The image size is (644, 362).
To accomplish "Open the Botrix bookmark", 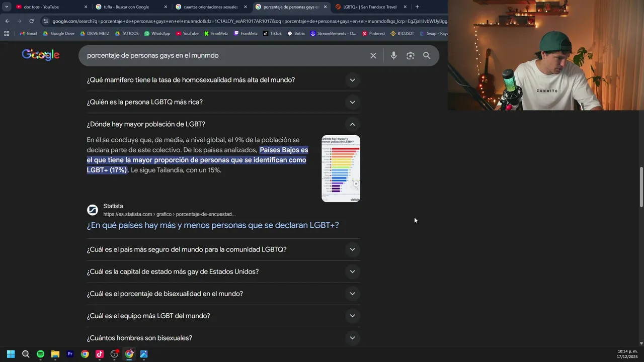I will point(296,34).
